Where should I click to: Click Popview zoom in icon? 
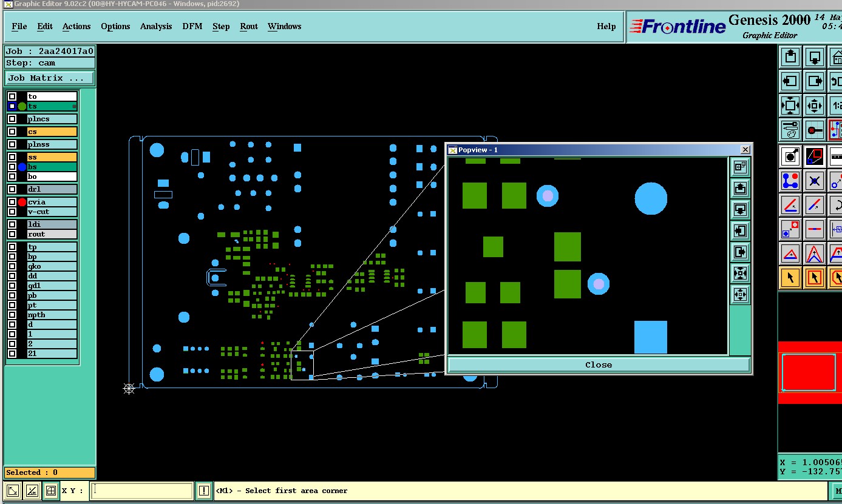[740, 273]
